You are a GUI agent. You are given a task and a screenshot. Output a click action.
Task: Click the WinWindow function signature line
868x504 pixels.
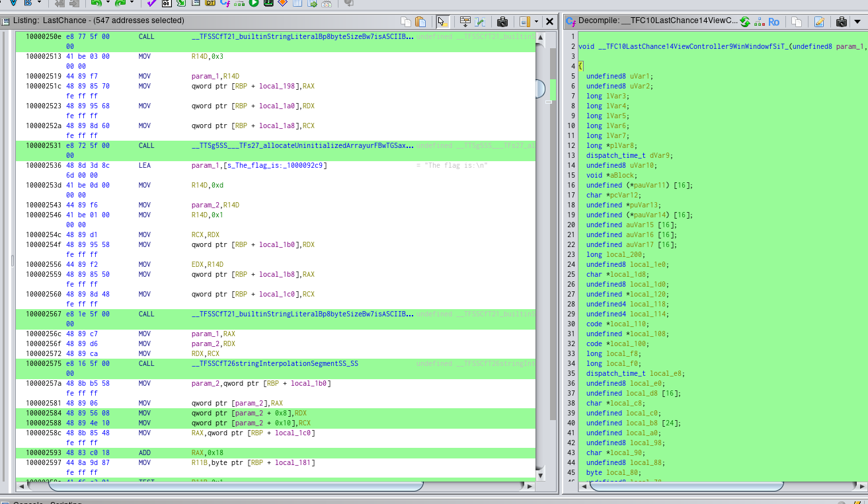723,46
